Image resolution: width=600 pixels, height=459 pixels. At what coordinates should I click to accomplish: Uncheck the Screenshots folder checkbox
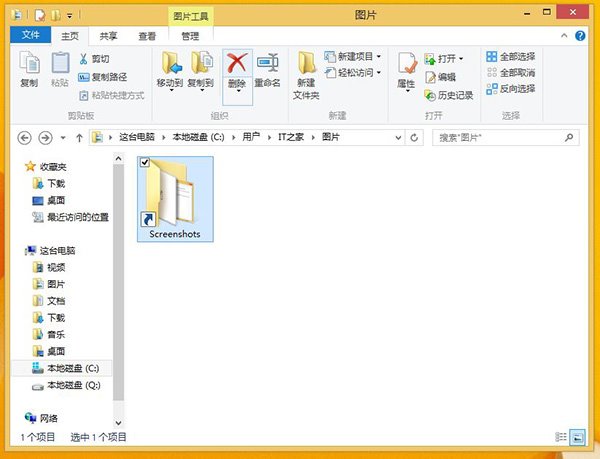(x=145, y=163)
